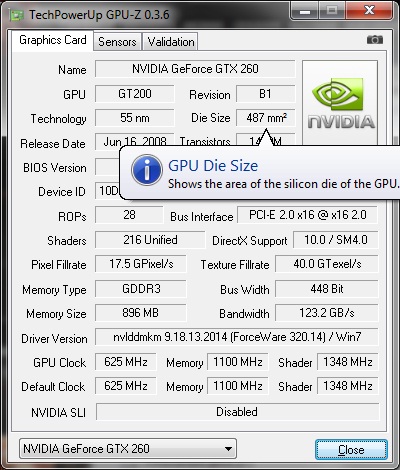This screenshot has width=400, height=470.
Task: Click the Die Size field 487 mm²
Action: pos(266,118)
